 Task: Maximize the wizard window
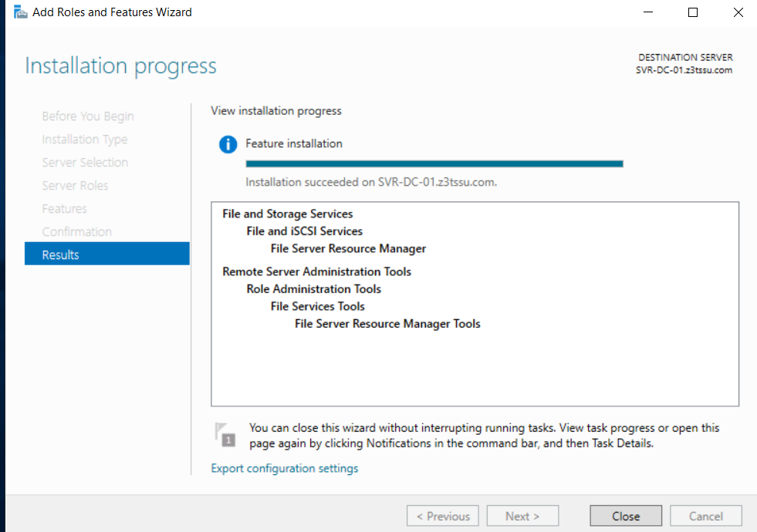693,12
